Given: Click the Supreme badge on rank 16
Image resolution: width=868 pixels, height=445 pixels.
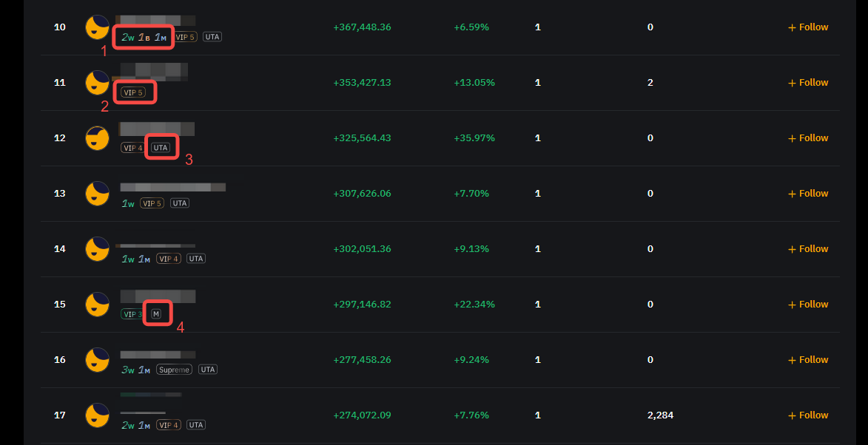Looking at the screenshot, I should pos(173,369).
